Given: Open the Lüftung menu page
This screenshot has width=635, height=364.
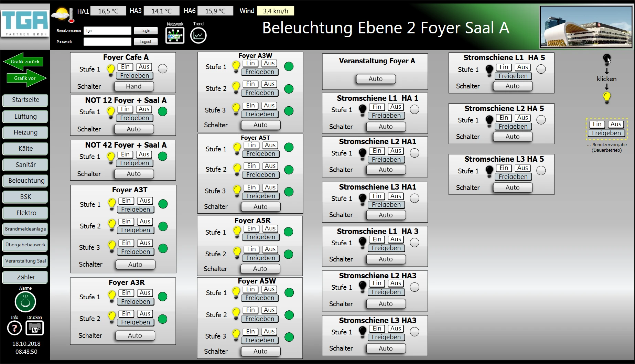Looking at the screenshot, I should [x=25, y=116].
